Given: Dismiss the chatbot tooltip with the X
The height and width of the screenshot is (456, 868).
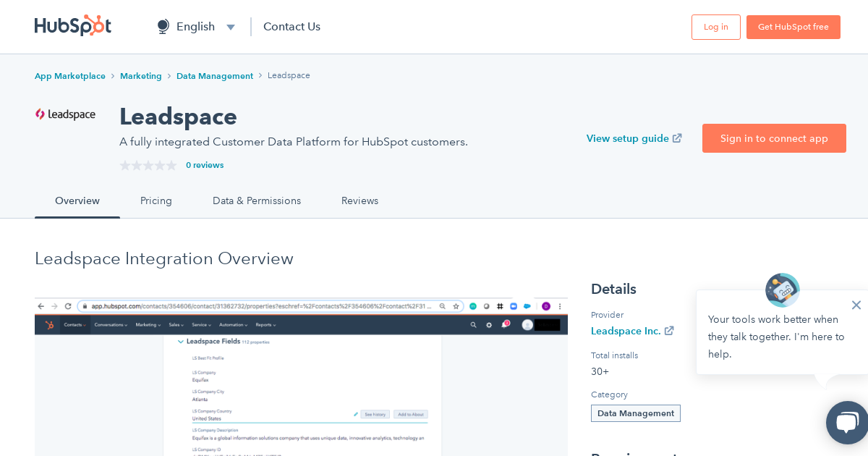Looking at the screenshot, I should [856, 305].
